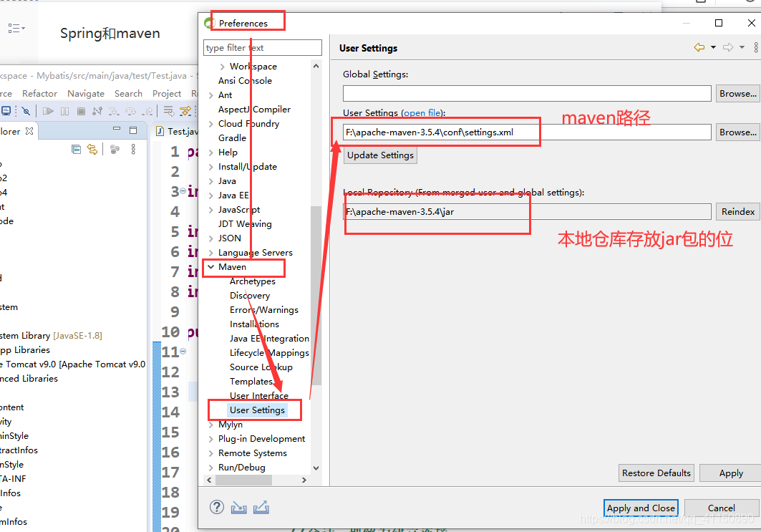Click the Resume debug icon in Eclipse toolbar
Image resolution: width=761 pixels, height=532 pixels.
pos(48,111)
